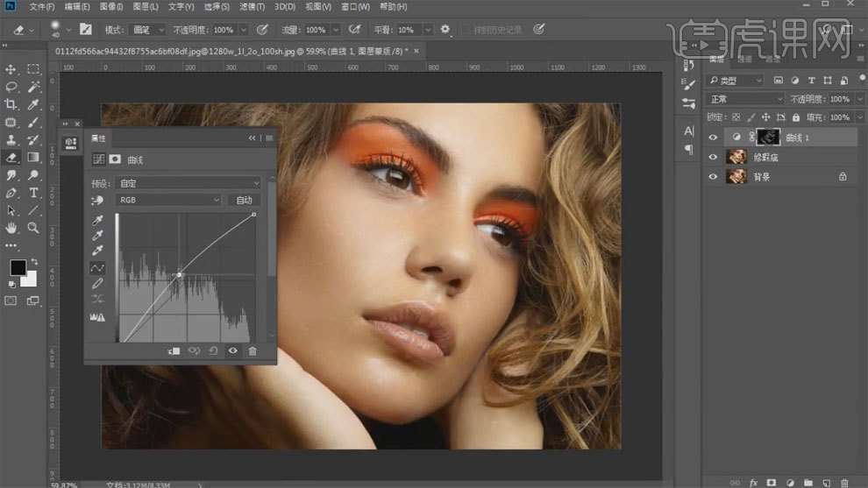Select the Magic Wand tool
Viewport: 868px width, 488px height.
(x=33, y=87)
